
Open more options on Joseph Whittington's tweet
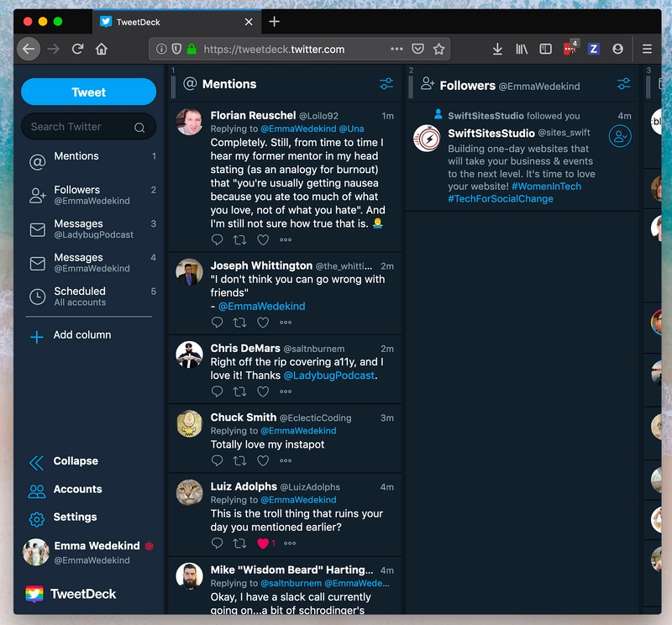click(286, 323)
